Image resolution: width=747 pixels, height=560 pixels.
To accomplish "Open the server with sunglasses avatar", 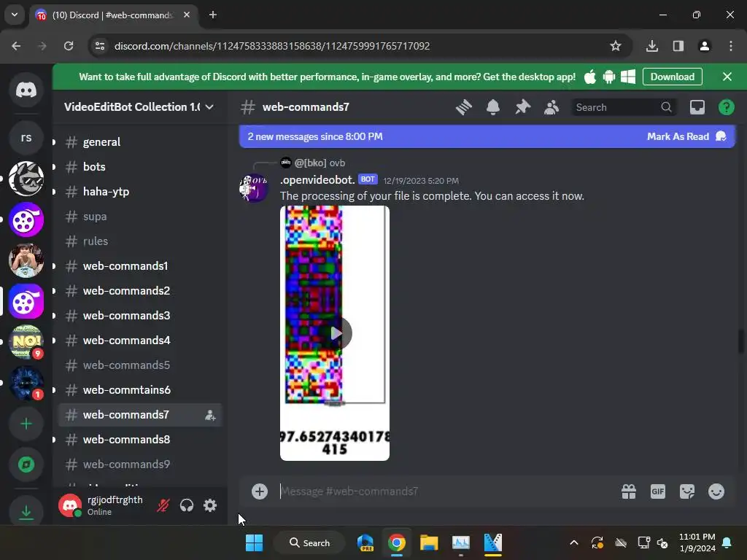I will point(26,179).
